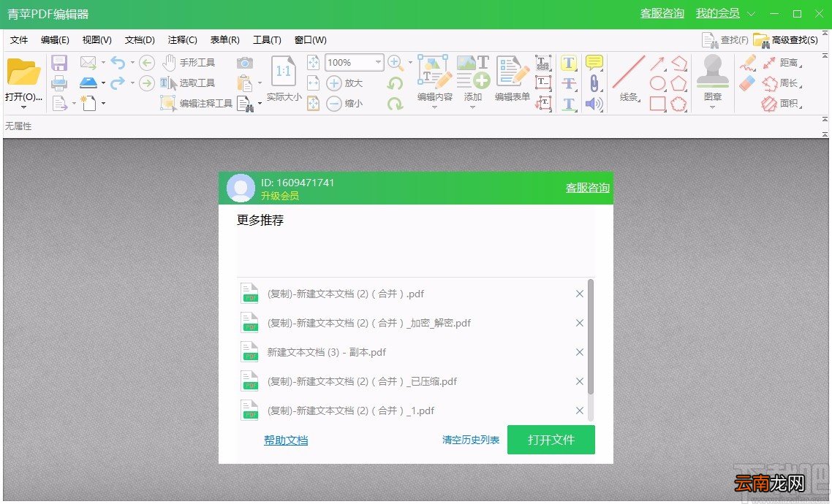Open the 编辑(E) menu
This screenshot has height=504, width=832.
[x=55, y=39]
